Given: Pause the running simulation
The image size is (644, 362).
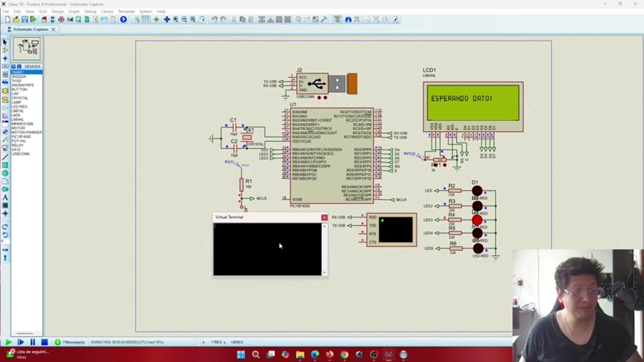Looking at the screenshot, I should 32,342.
